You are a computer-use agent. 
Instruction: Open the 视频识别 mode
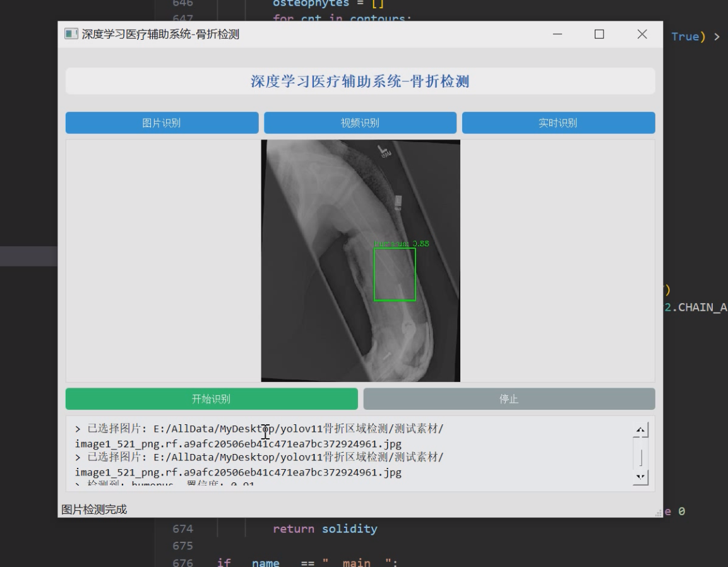coord(360,122)
